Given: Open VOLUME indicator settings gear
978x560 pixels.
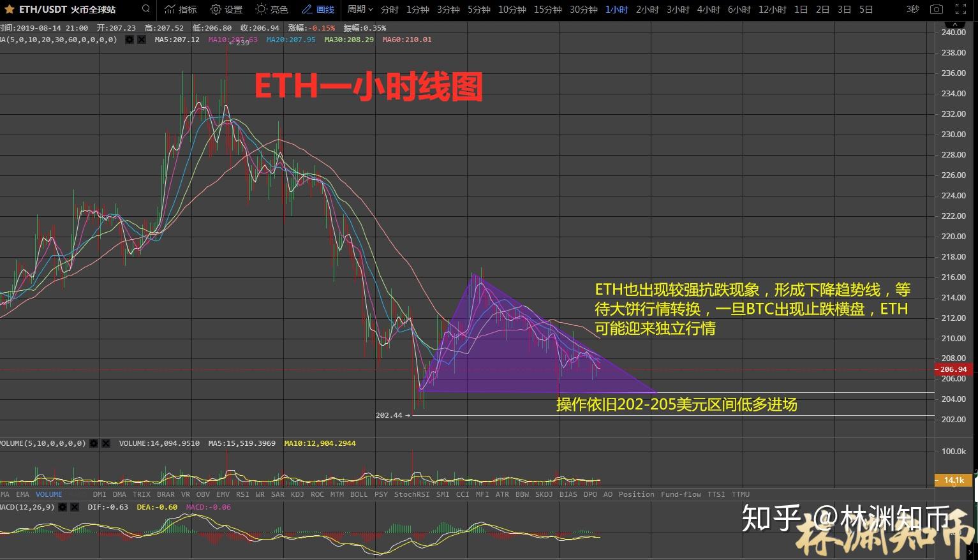Looking at the screenshot, I should 94,443.
